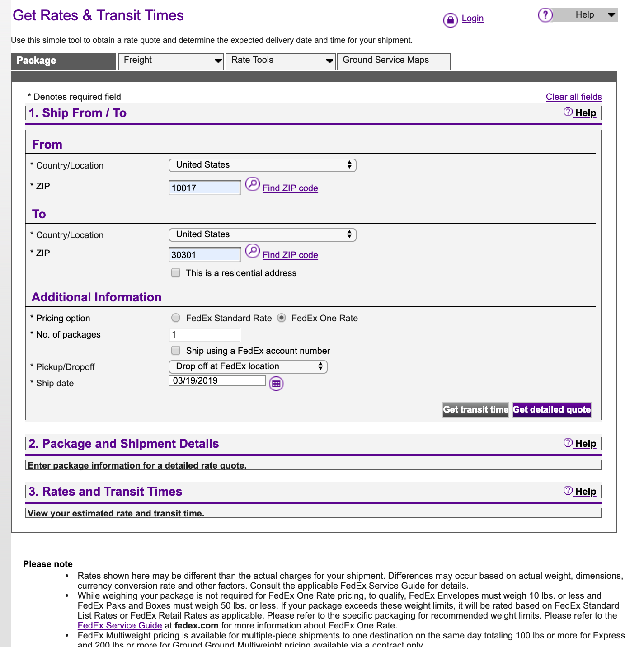Select the Package tab
This screenshot has height=647, width=644.
64,61
